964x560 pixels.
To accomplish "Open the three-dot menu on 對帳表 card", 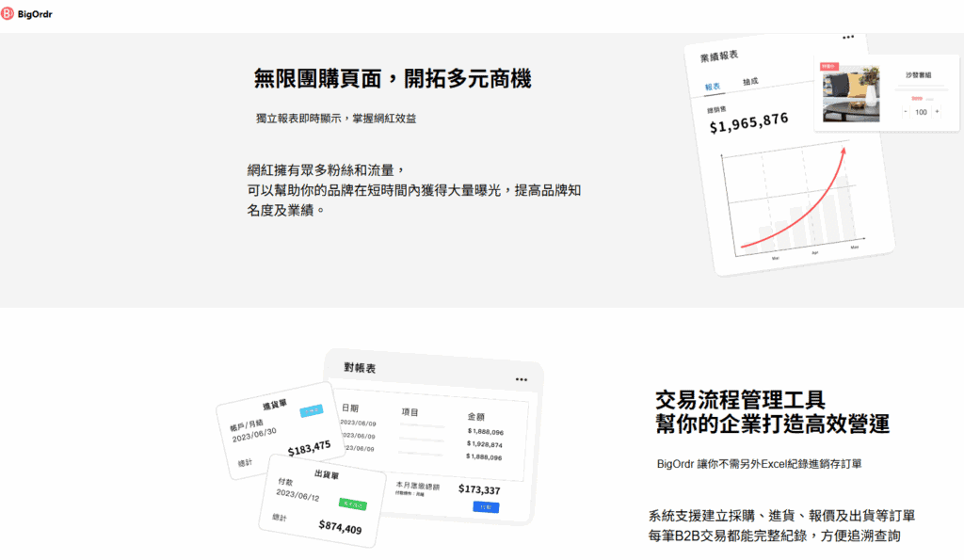I will 522,379.
